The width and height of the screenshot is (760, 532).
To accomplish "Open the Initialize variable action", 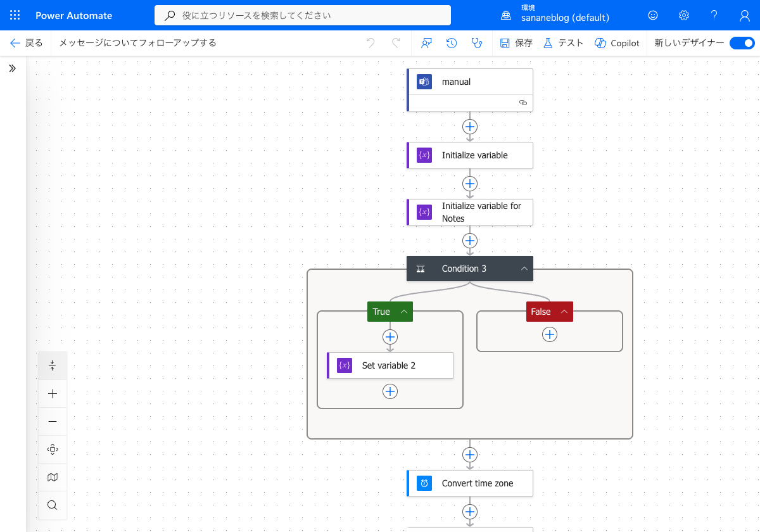I will point(470,155).
